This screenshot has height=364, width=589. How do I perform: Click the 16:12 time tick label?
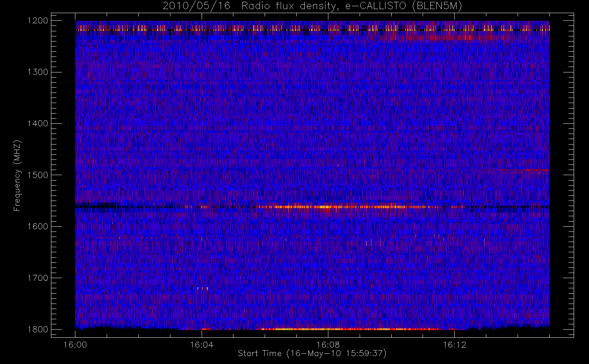point(454,345)
